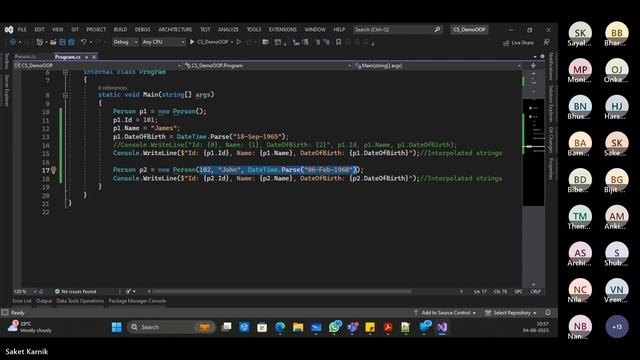Screen dimensions: 640x360
Task: Open the Output tab
Action: [x=44, y=301]
